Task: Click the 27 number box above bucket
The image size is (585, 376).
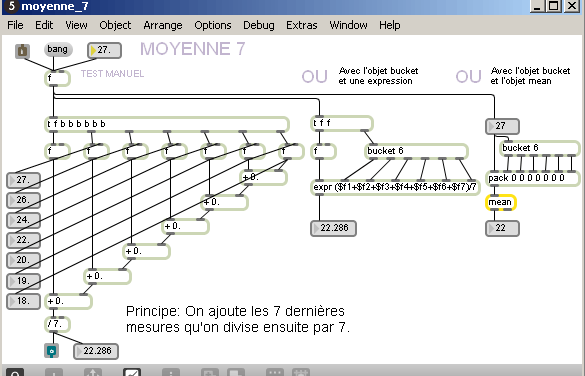Action: pyautogui.click(x=502, y=126)
